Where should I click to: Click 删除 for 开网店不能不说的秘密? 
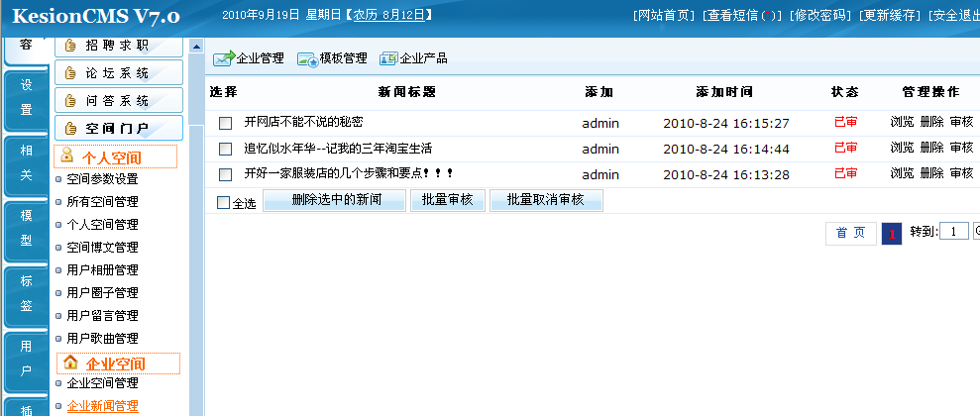point(931,121)
